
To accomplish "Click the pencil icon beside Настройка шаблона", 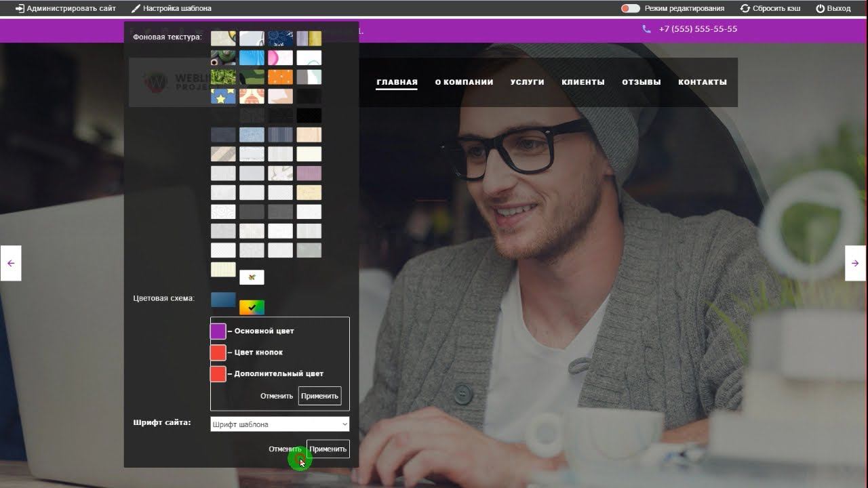I will point(136,8).
